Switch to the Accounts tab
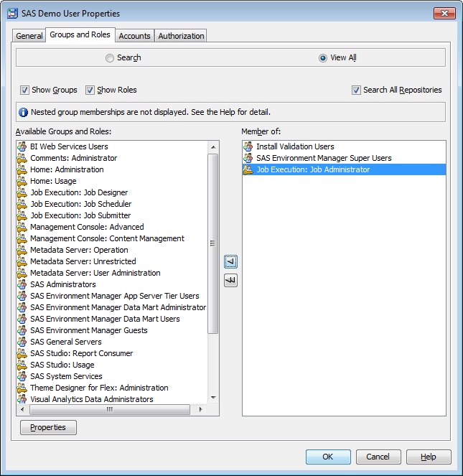463x476 pixels. pyautogui.click(x=134, y=36)
